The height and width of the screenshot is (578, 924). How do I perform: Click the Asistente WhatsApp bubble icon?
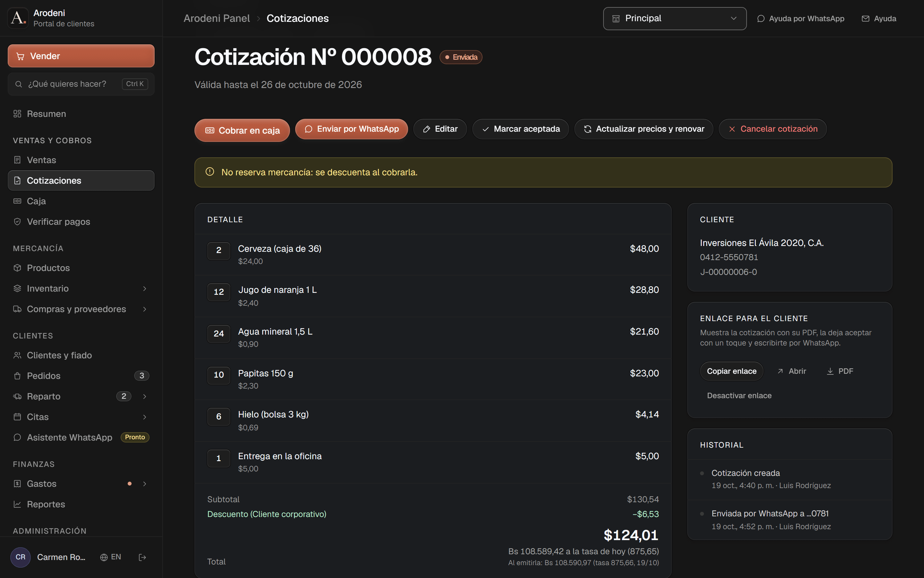tap(17, 437)
